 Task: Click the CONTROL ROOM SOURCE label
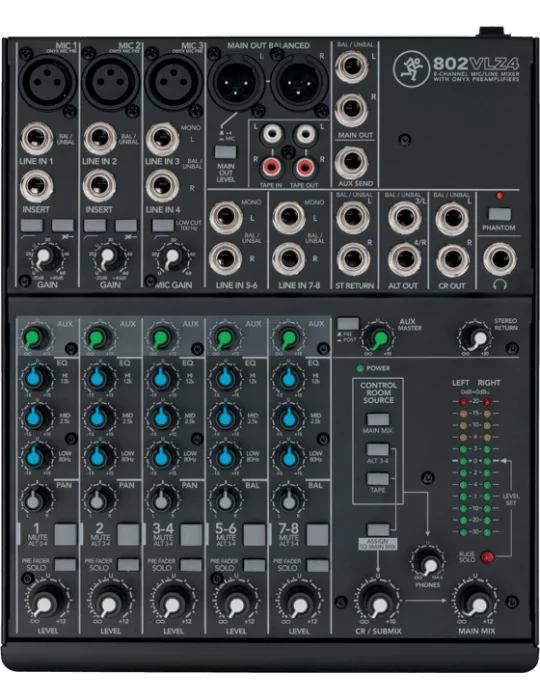point(378,393)
